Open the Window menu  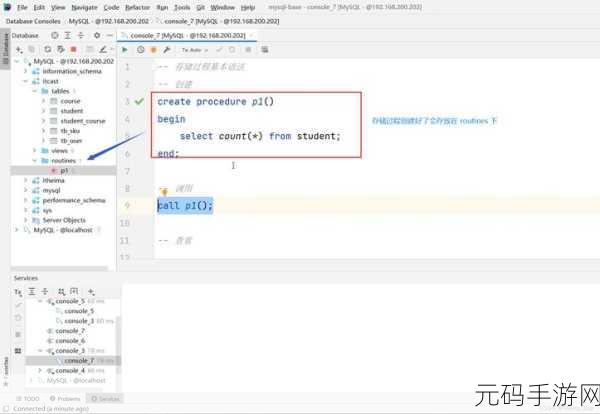point(223,7)
